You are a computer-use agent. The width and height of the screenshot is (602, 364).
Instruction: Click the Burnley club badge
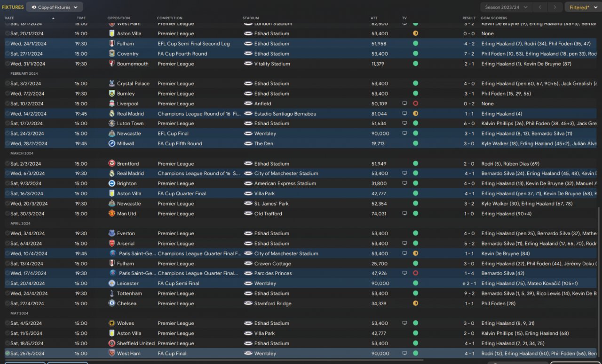[x=111, y=94]
